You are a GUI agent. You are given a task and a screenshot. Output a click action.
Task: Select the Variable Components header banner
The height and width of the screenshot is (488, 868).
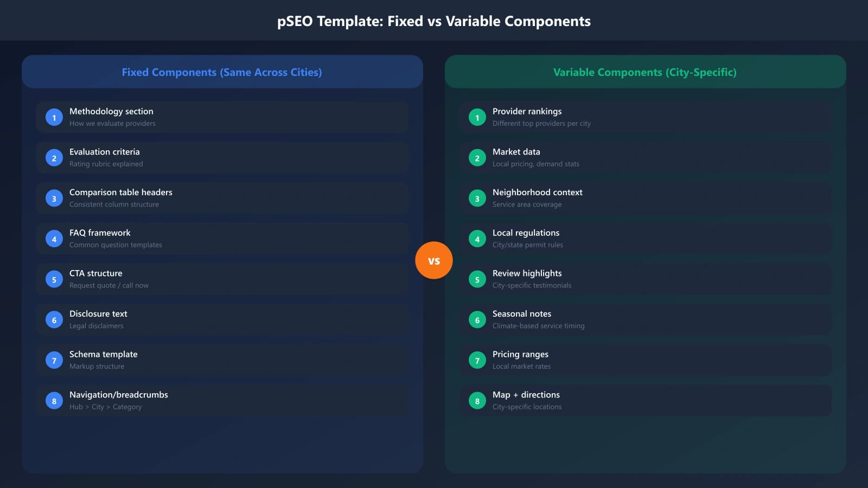(x=644, y=72)
